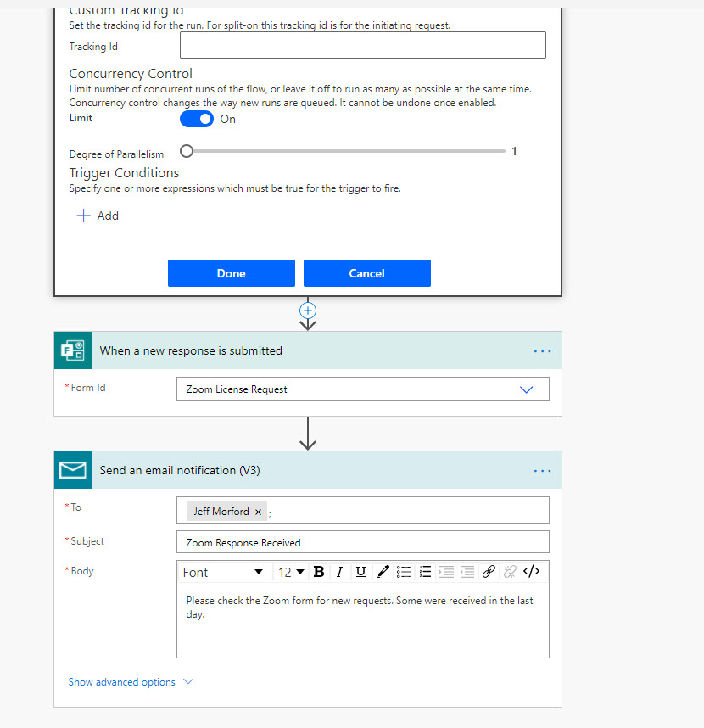Viewport: 704px width, 728px height.
Task: Click the Done button
Action: coord(231,273)
